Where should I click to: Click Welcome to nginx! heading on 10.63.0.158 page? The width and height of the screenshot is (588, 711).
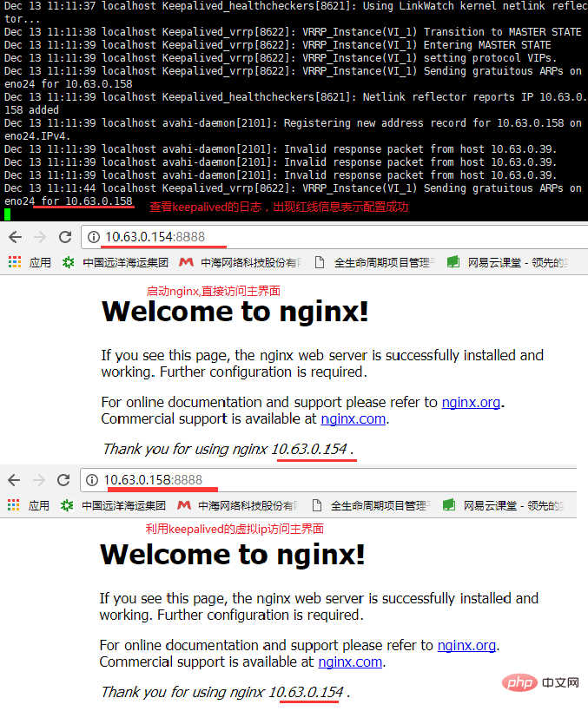tap(232, 554)
